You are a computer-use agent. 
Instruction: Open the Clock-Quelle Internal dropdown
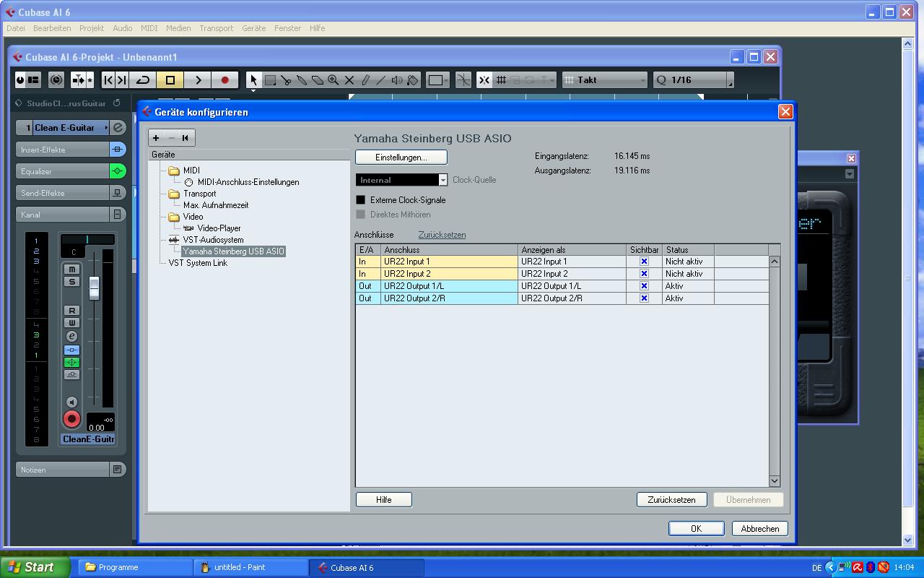pos(401,180)
